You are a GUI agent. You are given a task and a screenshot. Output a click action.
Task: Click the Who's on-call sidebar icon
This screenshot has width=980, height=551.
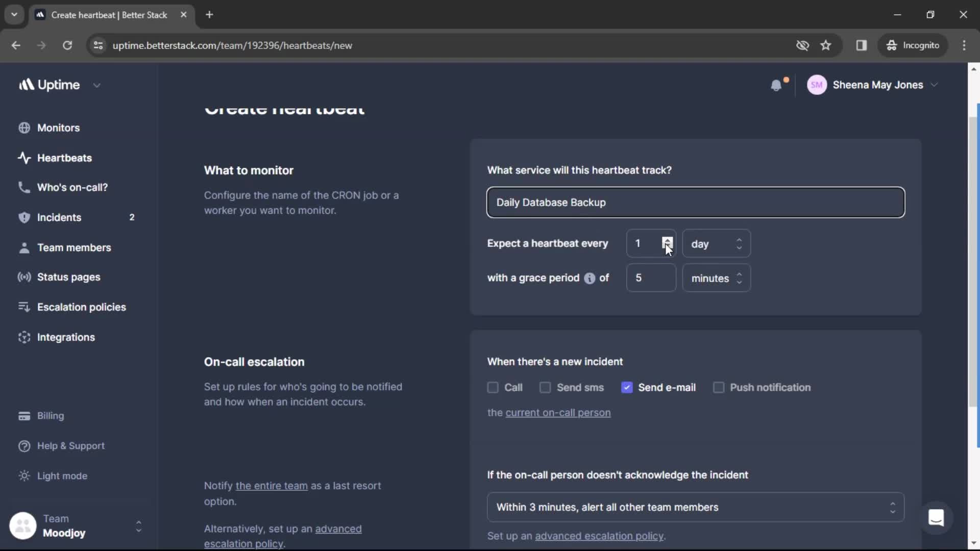click(23, 187)
